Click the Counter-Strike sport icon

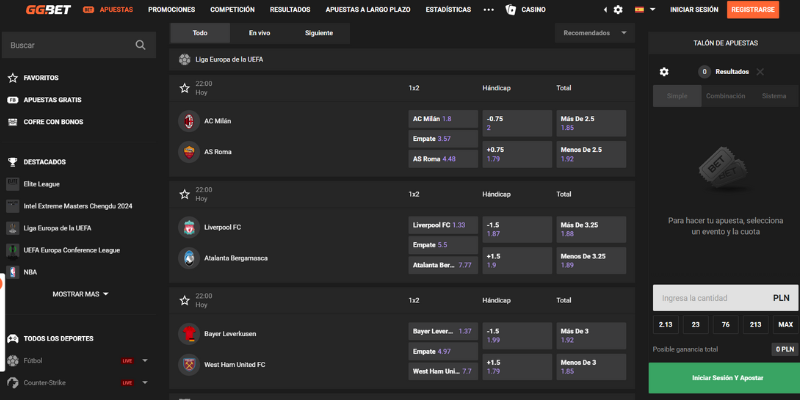pyautogui.click(x=13, y=383)
